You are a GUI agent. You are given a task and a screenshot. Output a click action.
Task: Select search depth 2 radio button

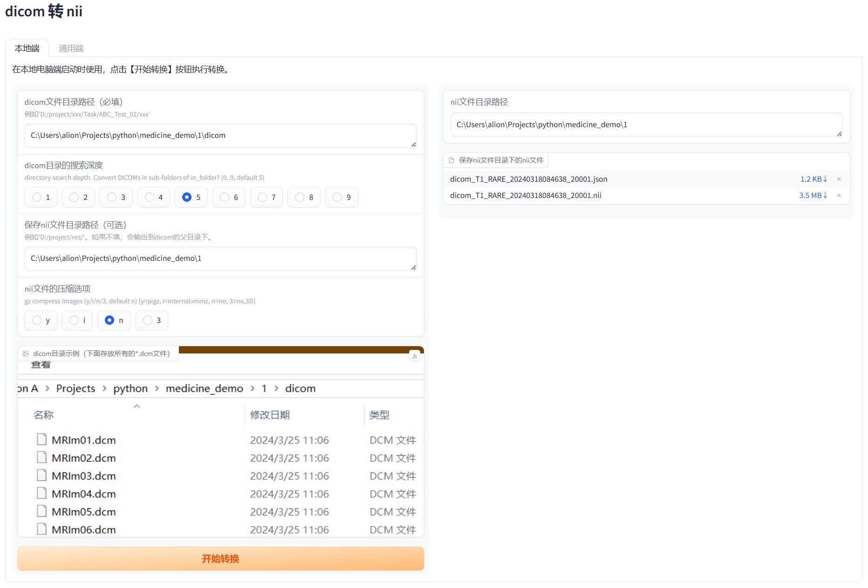tap(78, 197)
